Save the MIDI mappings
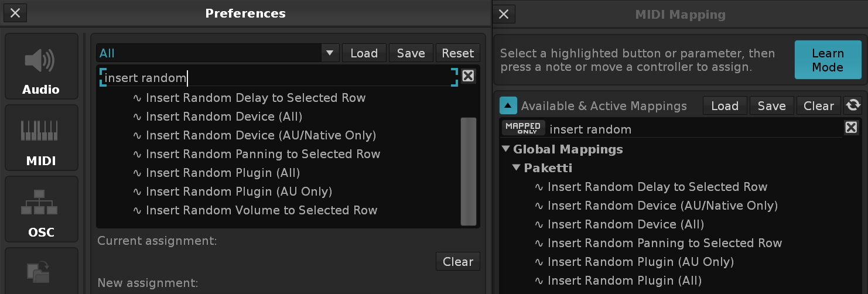This screenshot has height=294, width=868. pyautogui.click(x=771, y=106)
